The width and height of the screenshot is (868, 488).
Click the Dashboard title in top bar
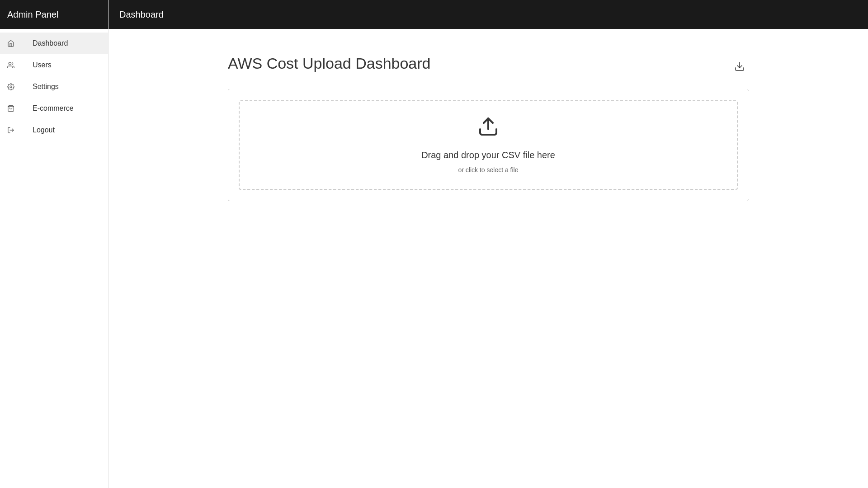(x=142, y=14)
